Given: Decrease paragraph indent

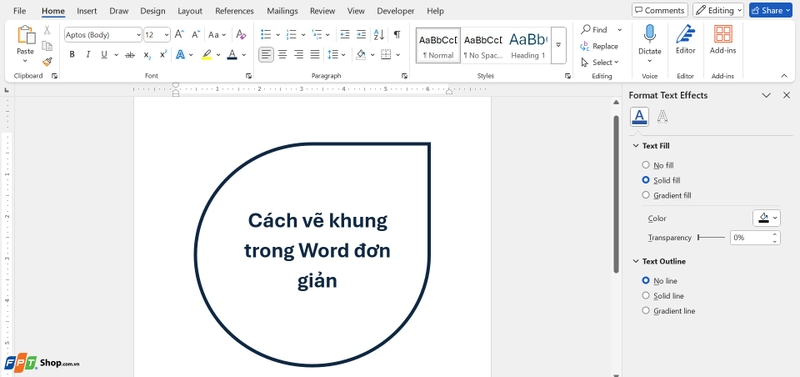Looking at the screenshot, I should point(345,35).
